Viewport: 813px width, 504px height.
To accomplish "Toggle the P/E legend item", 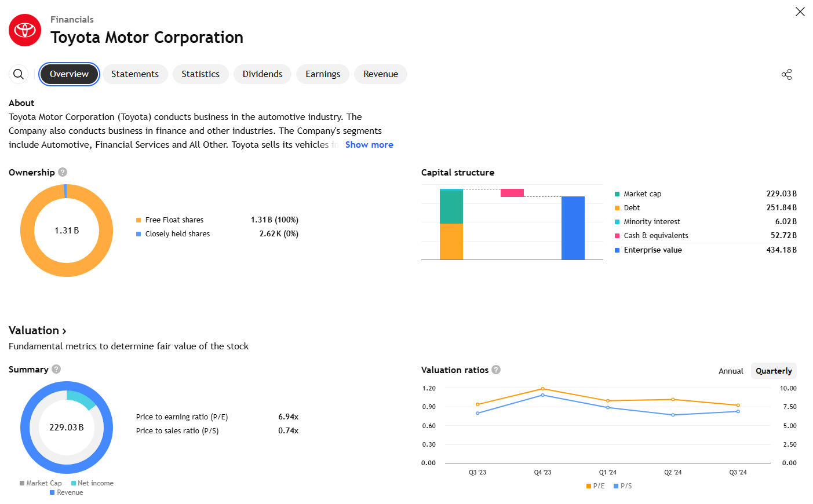I will click(x=595, y=486).
